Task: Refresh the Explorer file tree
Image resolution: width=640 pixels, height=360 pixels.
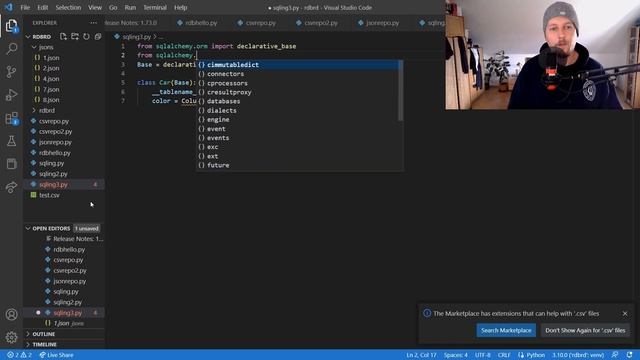Action: [86, 36]
